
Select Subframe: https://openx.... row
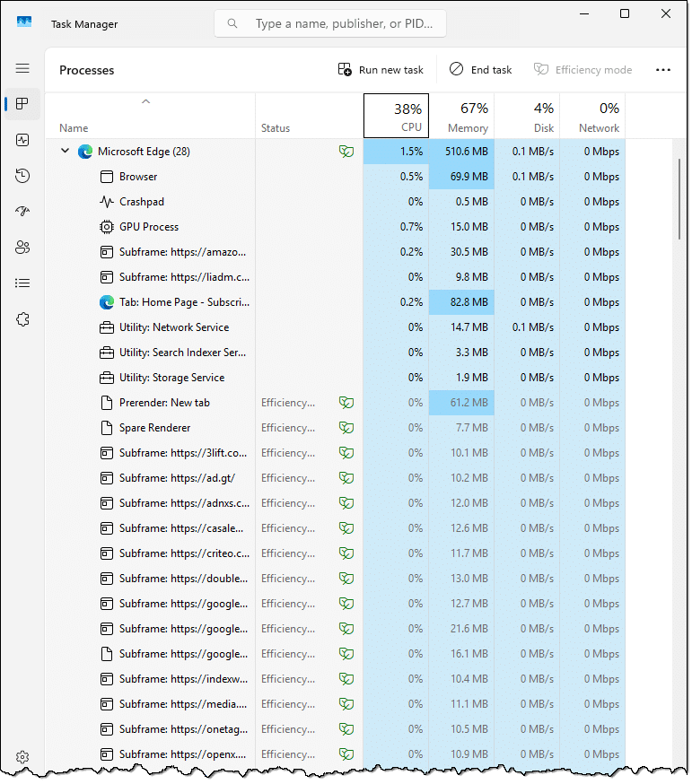[x=336, y=754]
